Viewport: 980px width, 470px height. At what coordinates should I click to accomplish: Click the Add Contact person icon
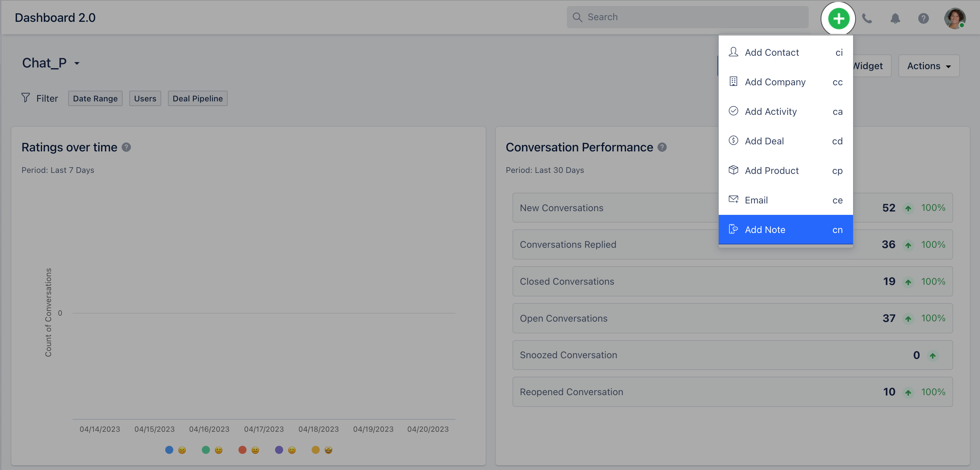point(733,52)
